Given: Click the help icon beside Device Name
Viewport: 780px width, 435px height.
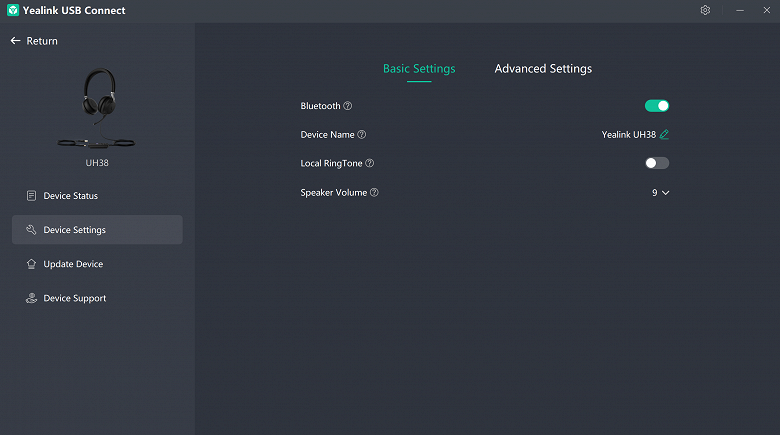Looking at the screenshot, I should (x=362, y=135).
